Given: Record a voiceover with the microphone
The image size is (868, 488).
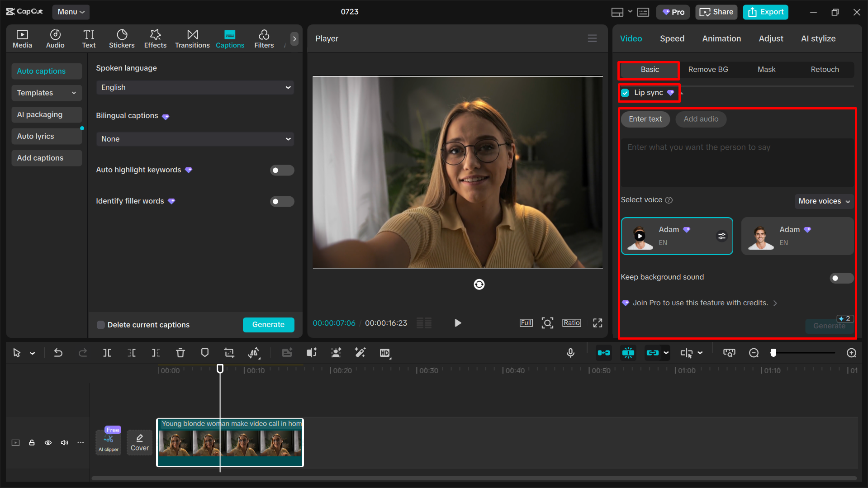Looking at the screenshot, I should [570, 353].
